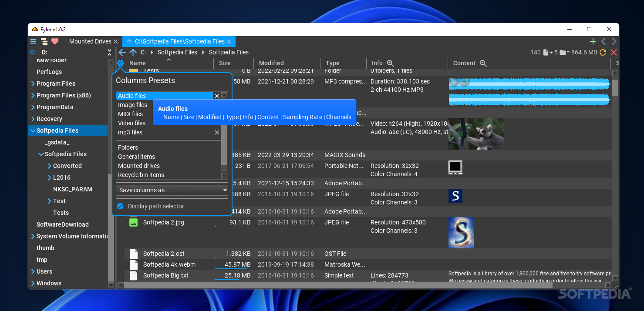The height and width of the screenshot is (311, 644).
Task: Go to next tab using right chevron
Action: tap(614, 41)
